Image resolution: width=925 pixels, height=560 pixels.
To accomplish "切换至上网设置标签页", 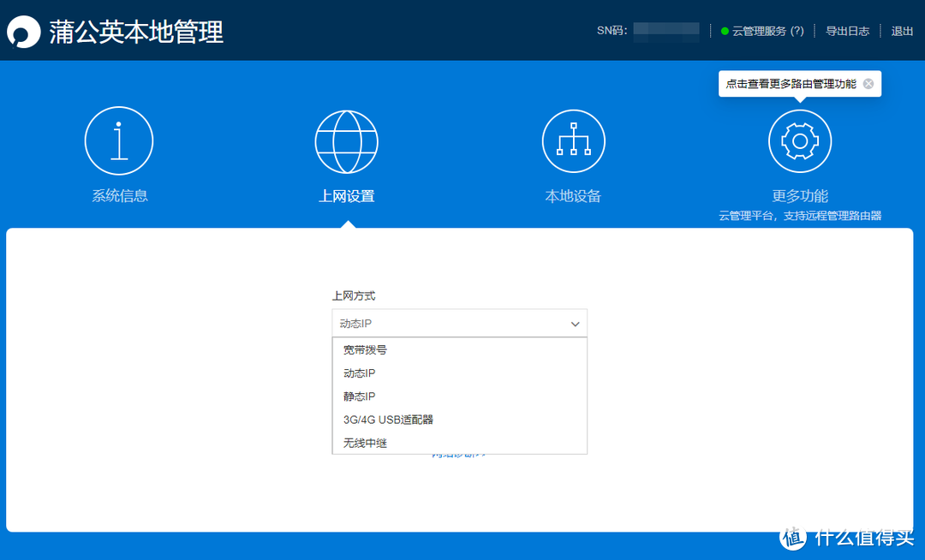I will tap(346, 195).
